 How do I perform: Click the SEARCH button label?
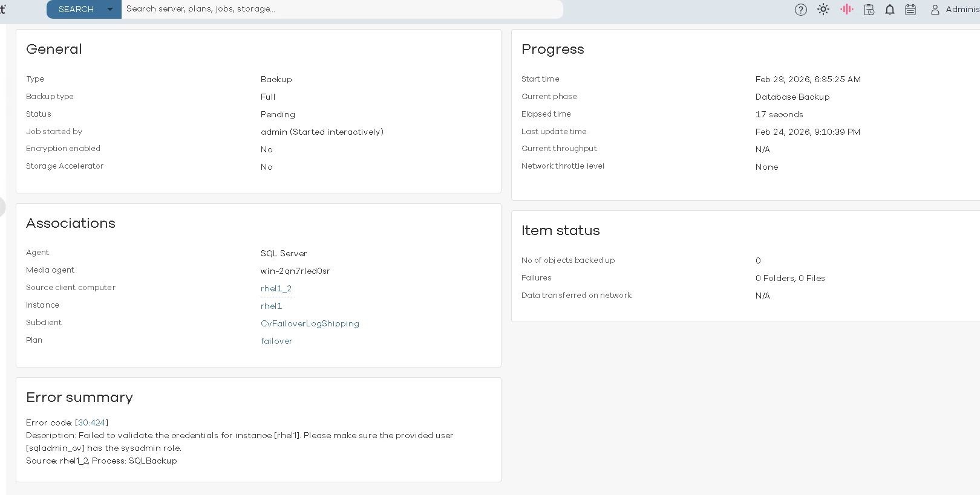[76, 10]
